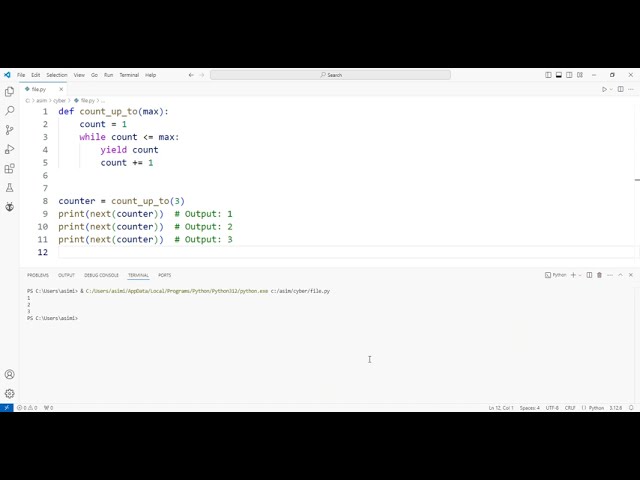The height and width of the screenshot is (480, 640).
Task: Open the Source Control view
Action: click(9, 130)
